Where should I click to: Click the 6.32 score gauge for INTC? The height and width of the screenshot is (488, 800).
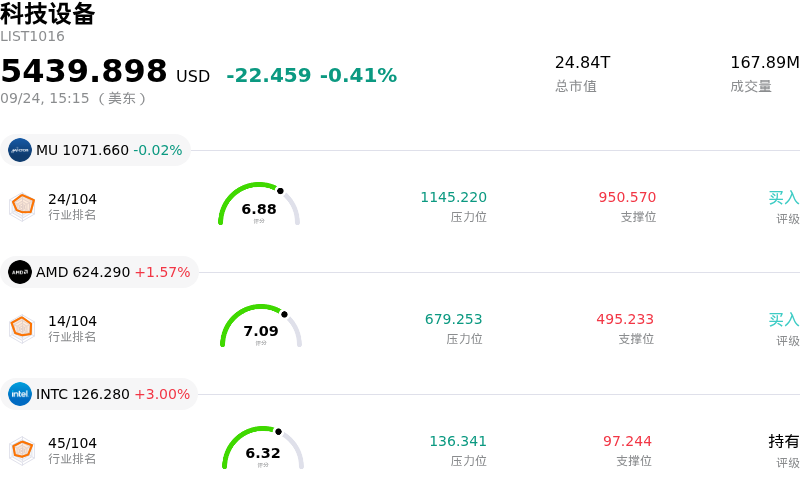click(263, 448)
